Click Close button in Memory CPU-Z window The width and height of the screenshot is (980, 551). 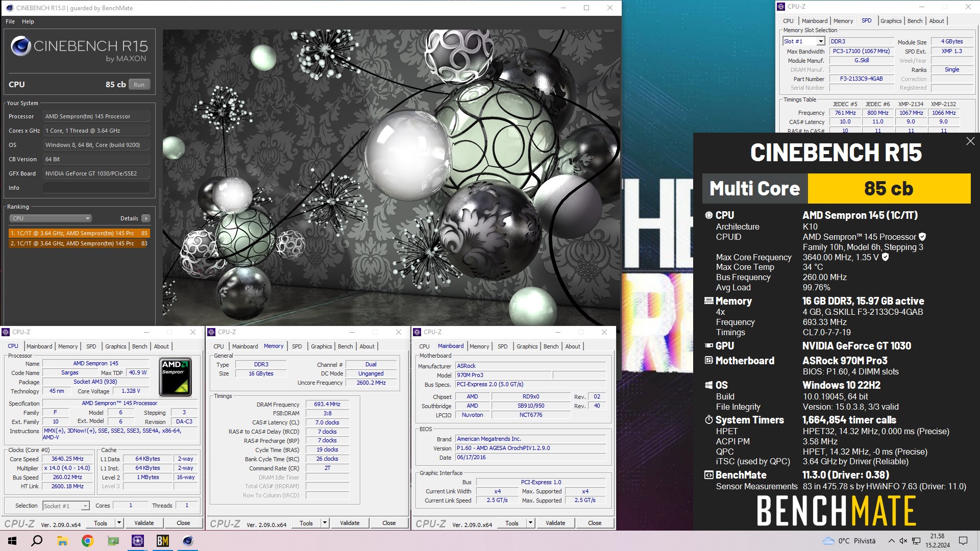point(389,523)
